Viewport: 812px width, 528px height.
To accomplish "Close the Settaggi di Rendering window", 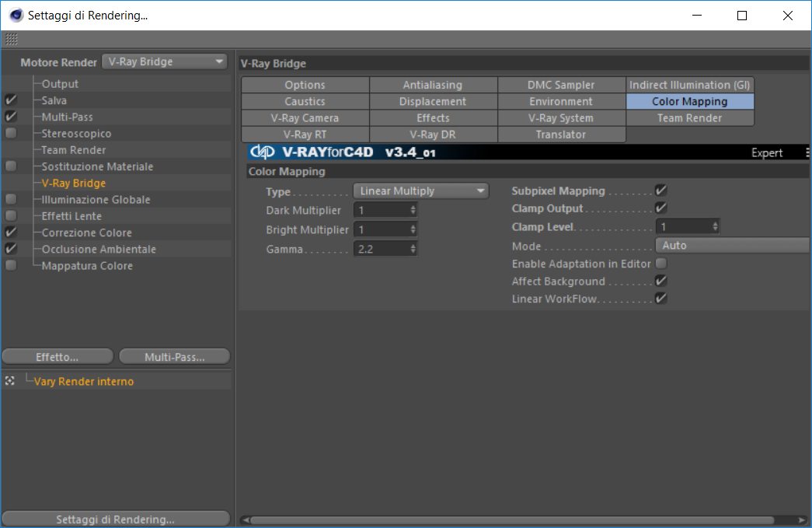I will pyautogui.click(x=788, y=16).
